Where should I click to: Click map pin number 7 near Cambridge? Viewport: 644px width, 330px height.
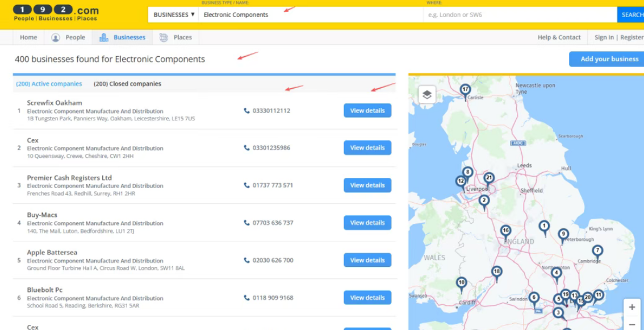(x=597, y=251)
